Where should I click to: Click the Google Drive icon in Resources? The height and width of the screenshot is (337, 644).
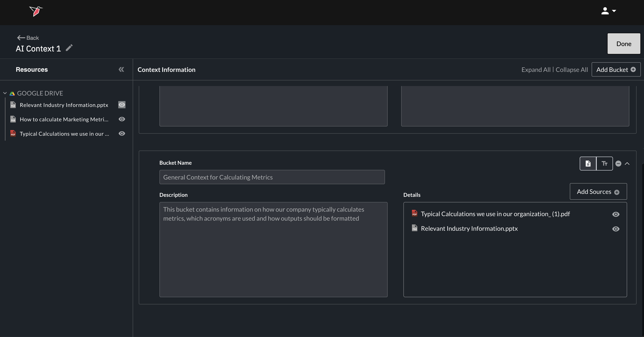[x=12, y=93]
